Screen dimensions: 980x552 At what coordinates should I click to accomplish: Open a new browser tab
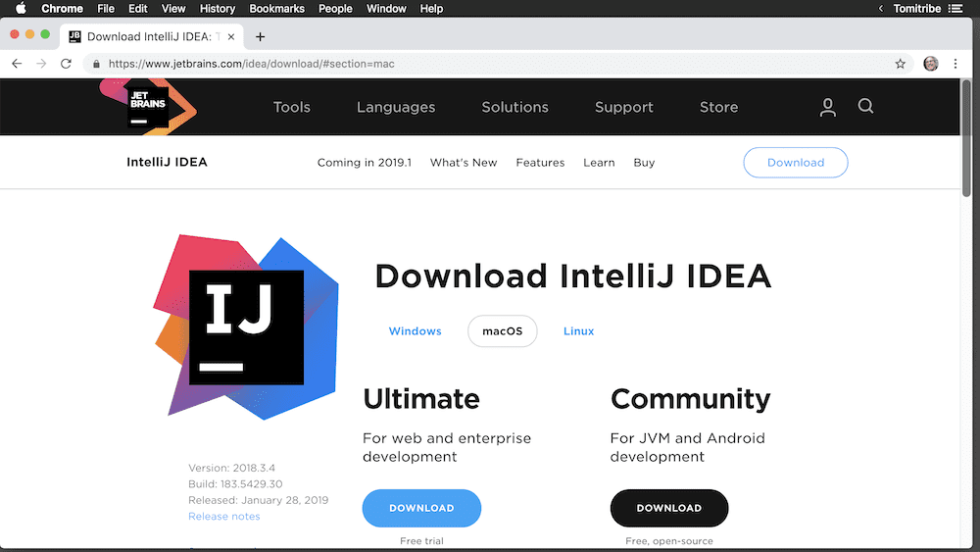(260, 37)
